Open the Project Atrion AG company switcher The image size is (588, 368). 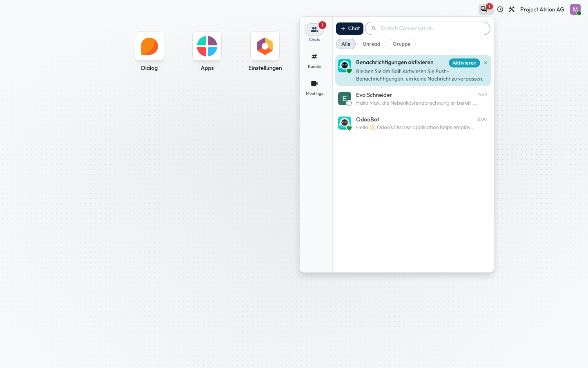tap(542, 9)
